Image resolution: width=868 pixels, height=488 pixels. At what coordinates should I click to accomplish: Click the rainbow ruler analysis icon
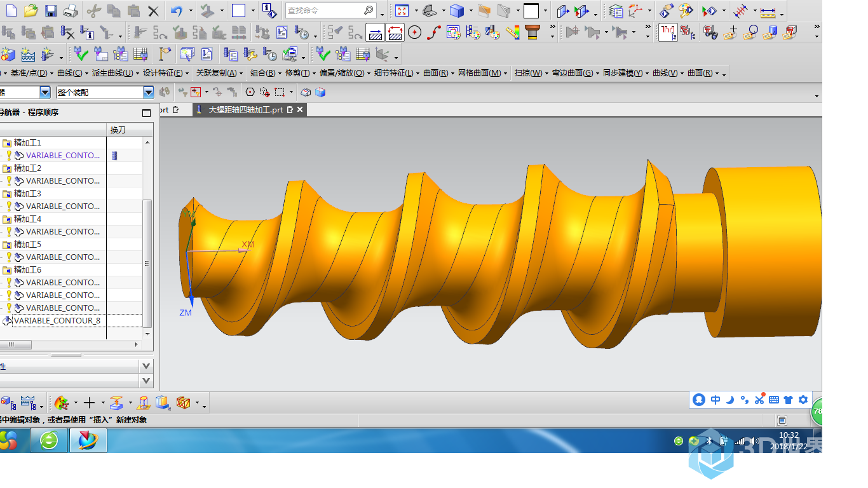[x=513, y=32]
